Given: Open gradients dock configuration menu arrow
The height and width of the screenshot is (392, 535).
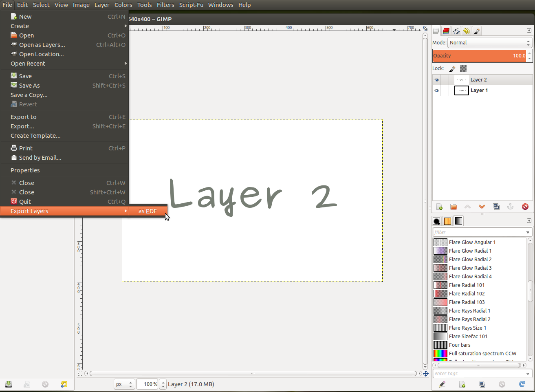Looking at the screenshot, I should [x=529, y=221].
